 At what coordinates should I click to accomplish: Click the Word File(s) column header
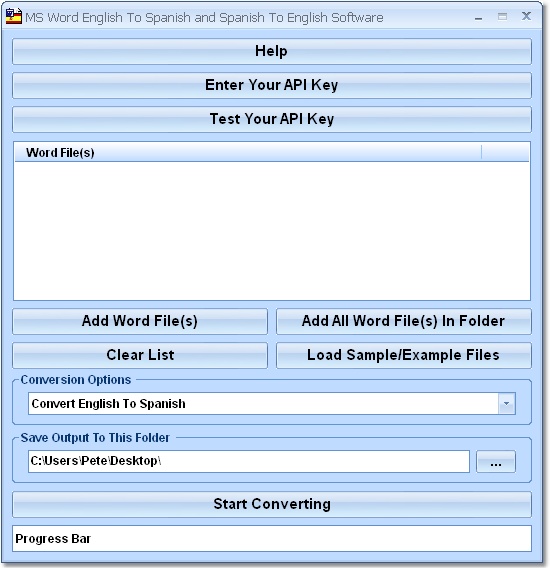[248, 152]
